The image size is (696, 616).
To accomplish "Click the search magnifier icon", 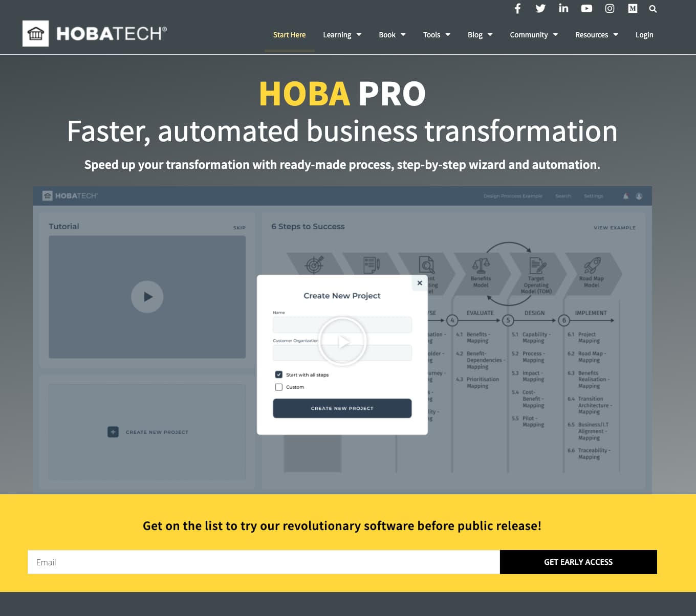I will tap(653, 9).
